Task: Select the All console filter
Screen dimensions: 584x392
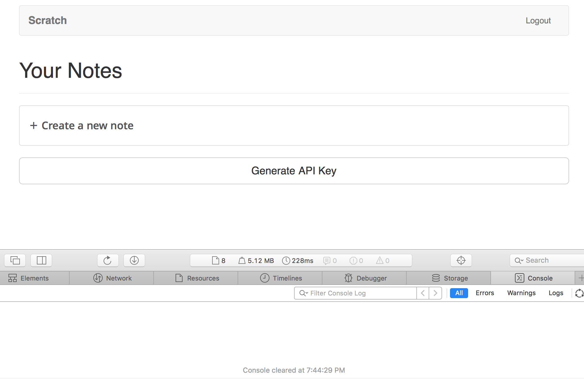Action: (459, 293)
